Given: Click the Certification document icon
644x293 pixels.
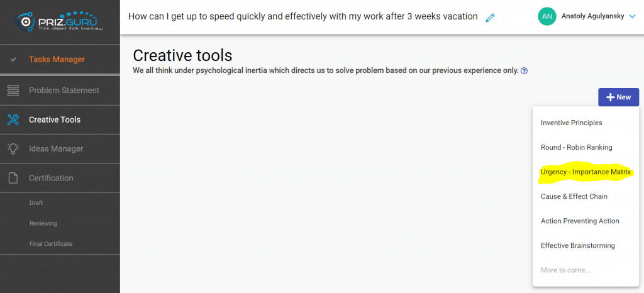Looking at the screenshot, I should (x=13, y=178).
